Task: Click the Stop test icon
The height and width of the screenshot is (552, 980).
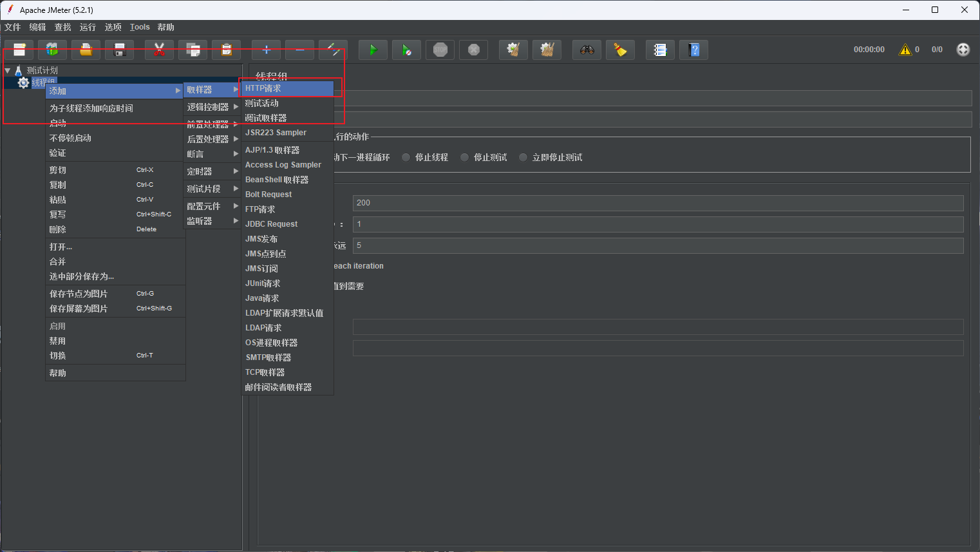Action: click(x=440, y=50)
